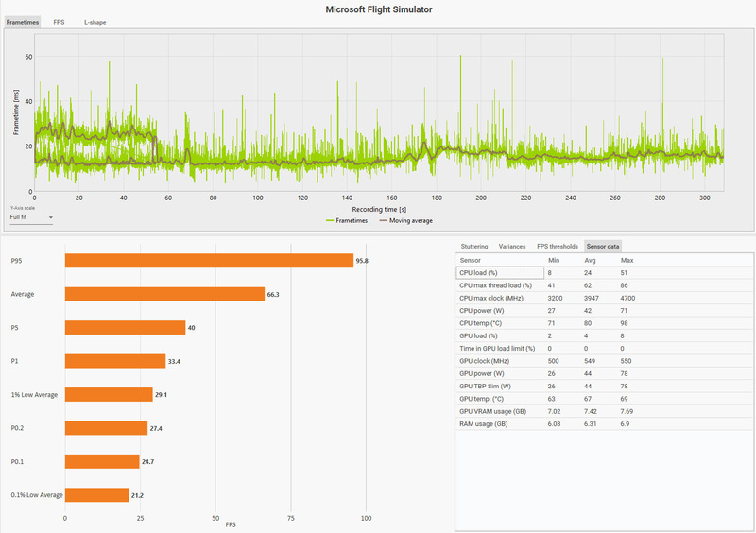Select the CPU temp (°C) row

[x=604, y=323]
